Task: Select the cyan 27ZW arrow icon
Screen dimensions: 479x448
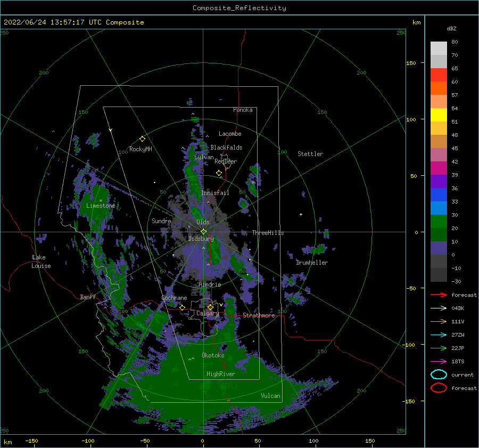Action: click(x=439, y=335)
